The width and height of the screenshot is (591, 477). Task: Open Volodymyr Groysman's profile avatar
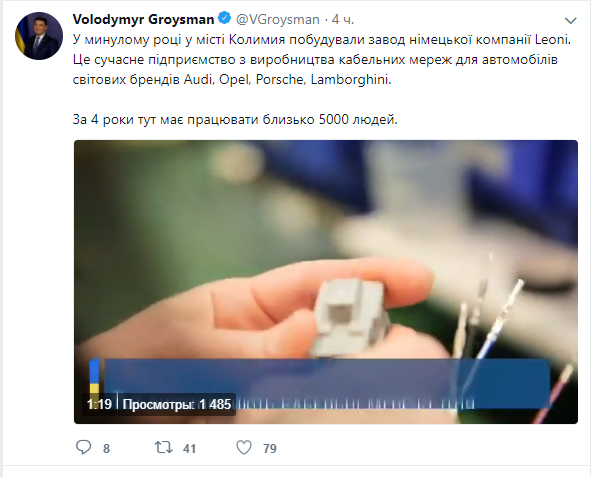click(x=38, y=36)
